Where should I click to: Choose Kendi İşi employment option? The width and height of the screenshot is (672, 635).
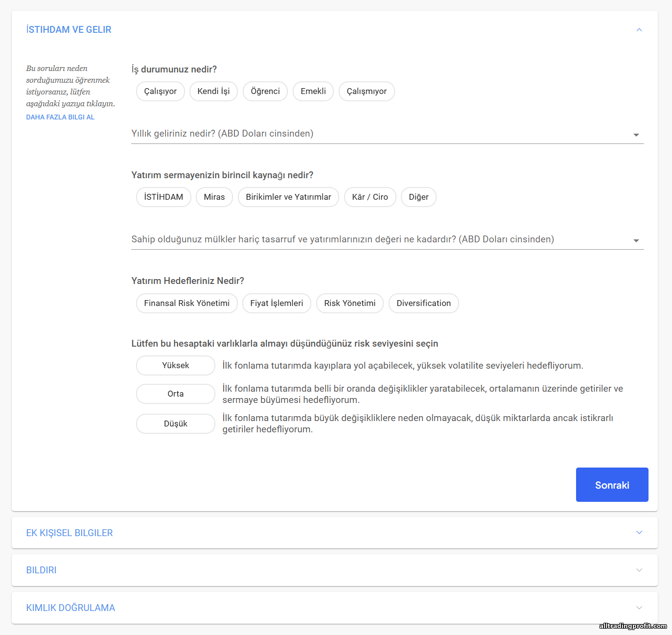point(213,92)
